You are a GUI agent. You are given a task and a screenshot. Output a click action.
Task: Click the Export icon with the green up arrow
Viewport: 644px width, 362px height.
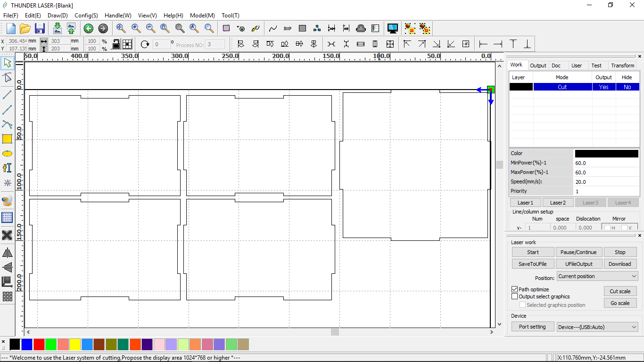[x=71, y=28]
